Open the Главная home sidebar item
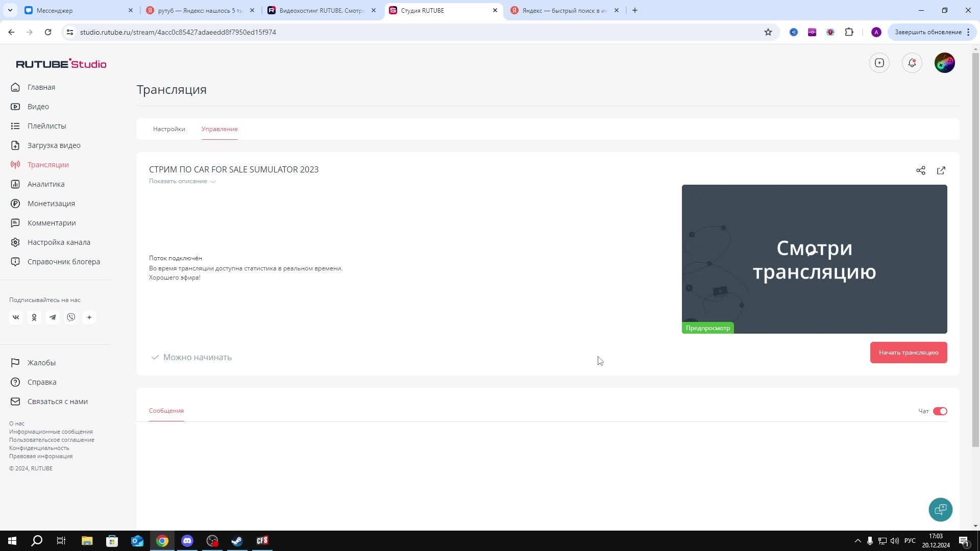Image resolution: width=980 pixels, height=551 pixels. click(x=41, y=87)
